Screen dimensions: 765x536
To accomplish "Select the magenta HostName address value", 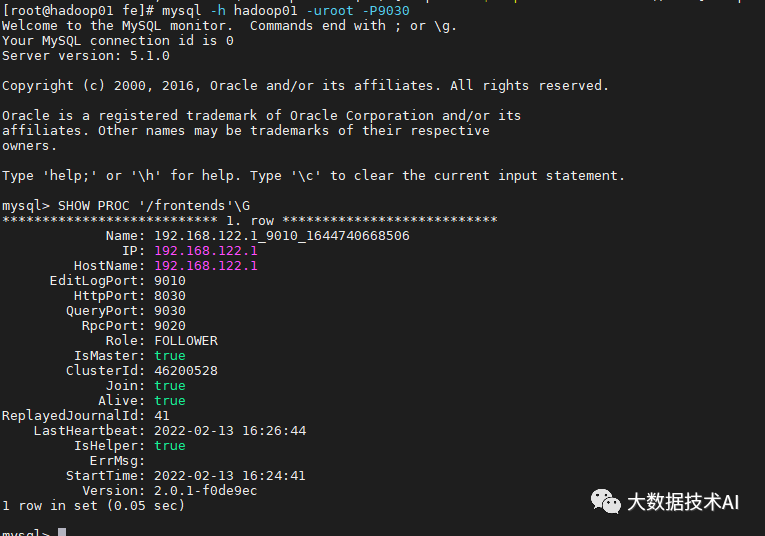I will coord(205,266).
